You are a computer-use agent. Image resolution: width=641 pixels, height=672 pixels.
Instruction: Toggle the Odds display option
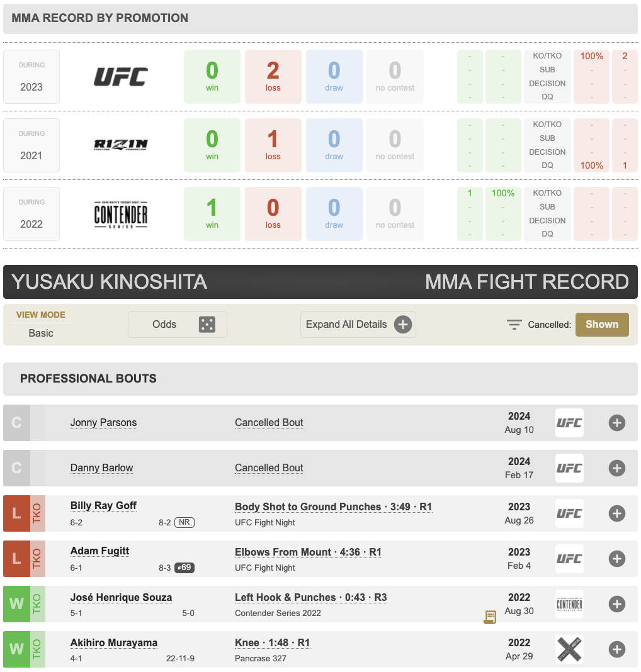pos(177,325)
